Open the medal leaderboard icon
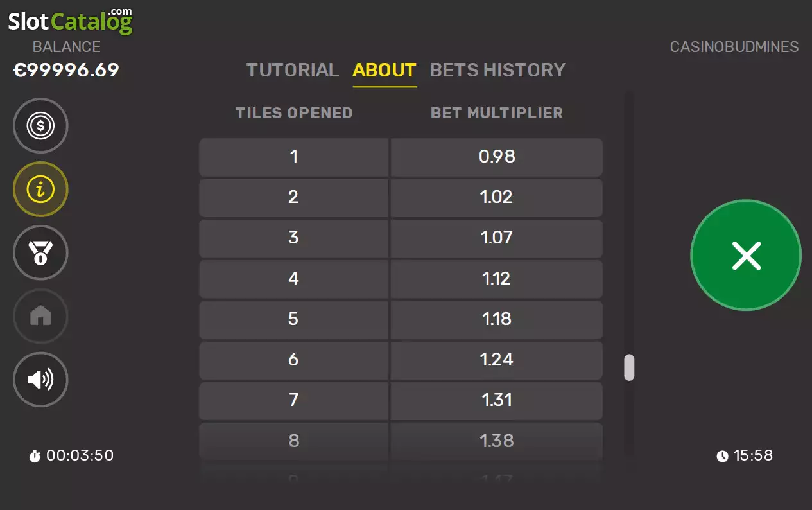Image resolution: width=812 pixels, height=510 pixels. click(x=40, y=253)
